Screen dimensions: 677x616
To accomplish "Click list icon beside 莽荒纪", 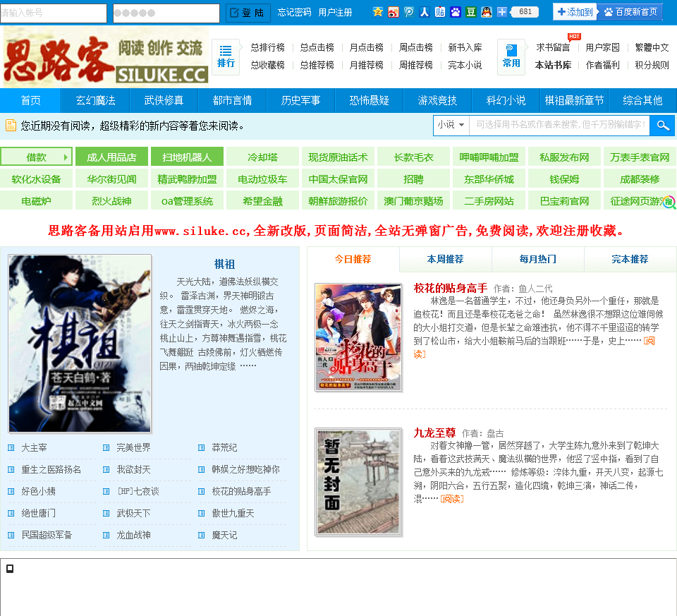I will click(201, 448).
